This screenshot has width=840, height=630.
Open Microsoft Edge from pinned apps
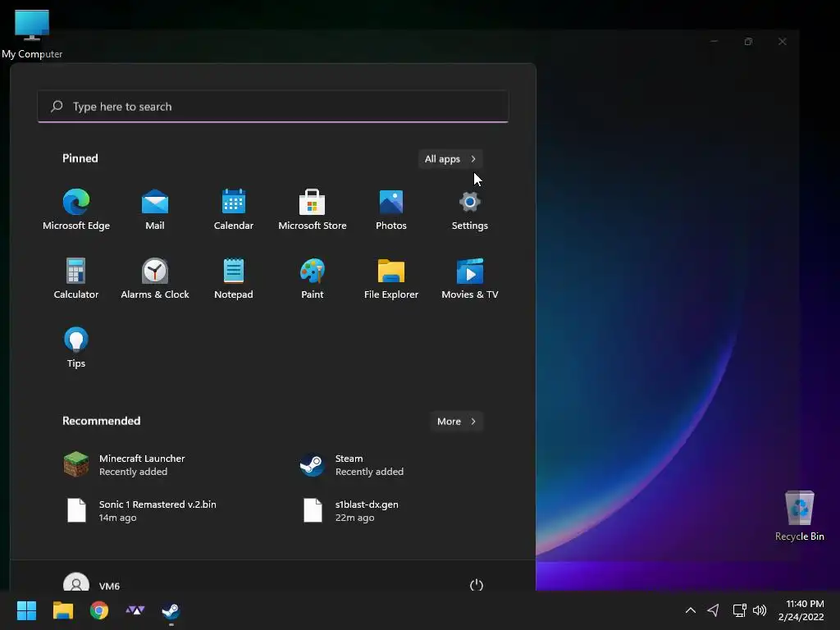point(76,209)
